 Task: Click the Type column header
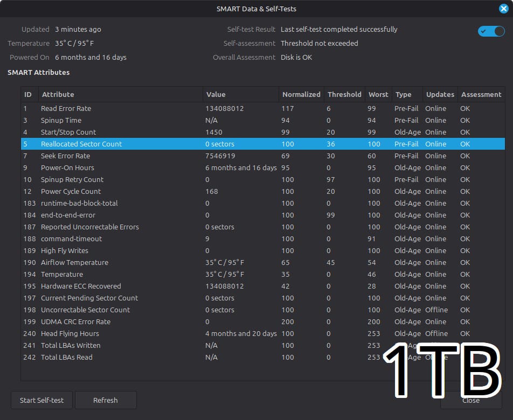[404, 94]
